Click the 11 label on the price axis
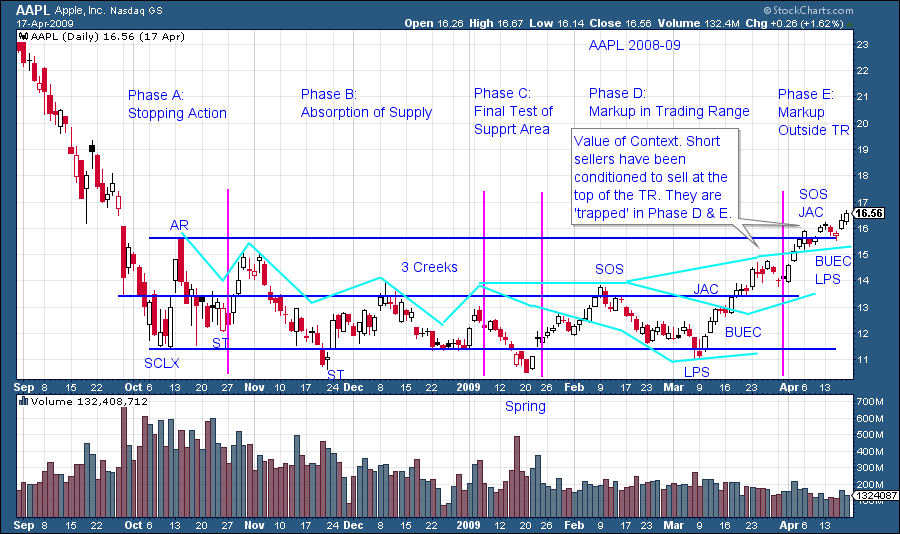900x534 pixels. coord(863,360)
